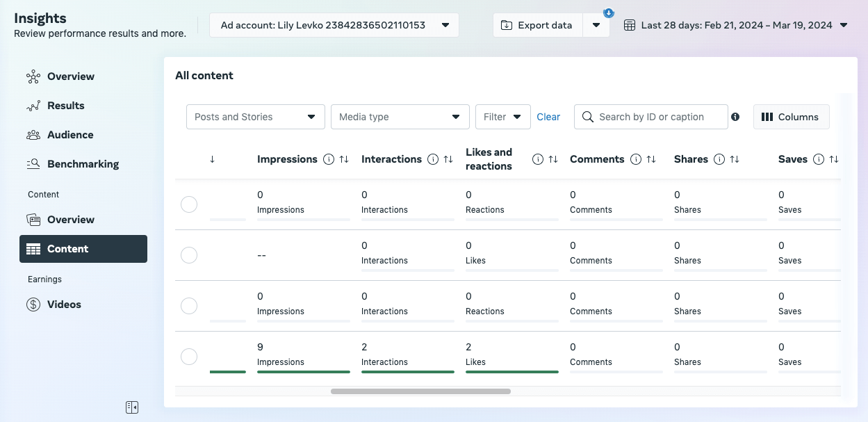This screenshot has height=422, width=868.
Task: Open Overview under Content section
Action: pos(83,220)
